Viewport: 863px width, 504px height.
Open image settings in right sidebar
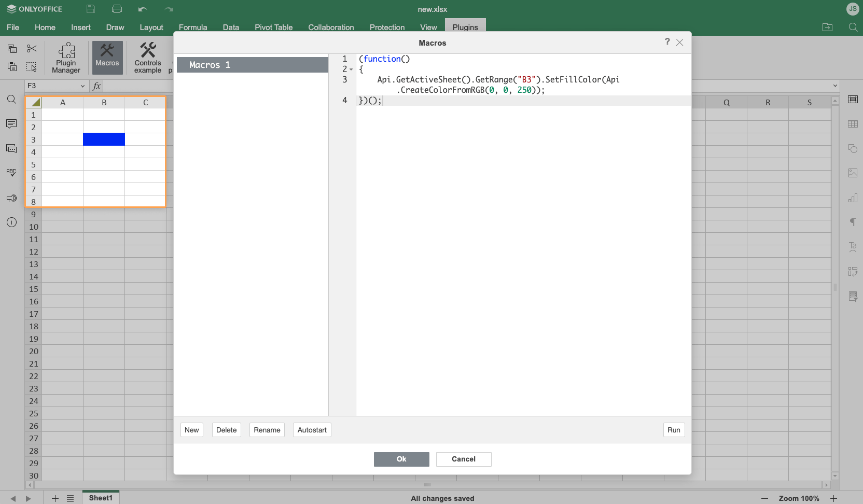coord(853,173)
